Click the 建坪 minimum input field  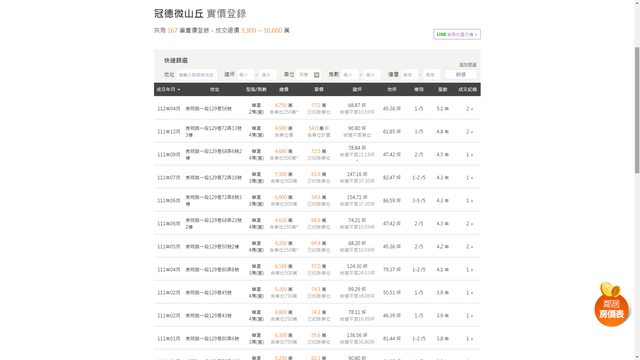(x=245, y=75)
